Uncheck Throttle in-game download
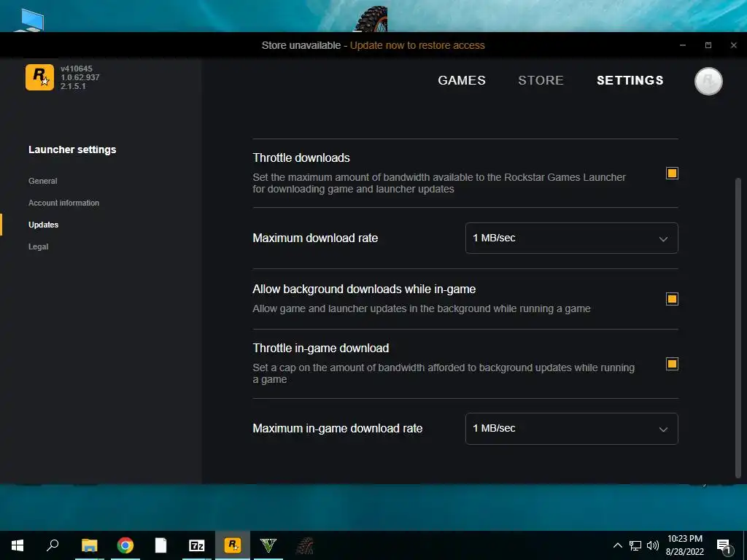This screenshot has height=560, width=747. click(672, 365)
